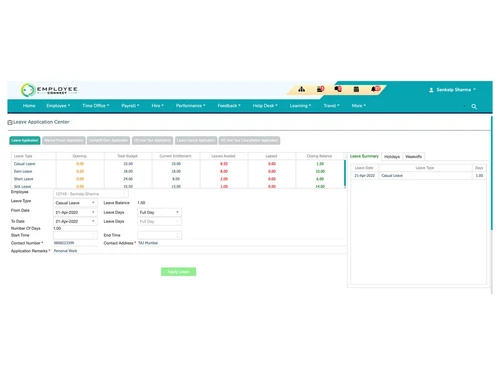The width and height of the screenshot is (500, 375).
Task: Expand the Payroll menu
Action: (x=130, y=106)
